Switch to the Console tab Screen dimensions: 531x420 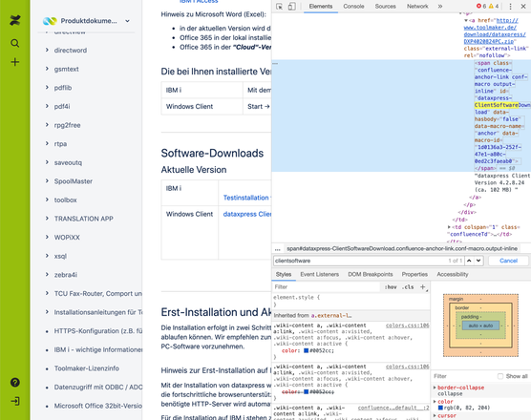pyautogui.click(x=353, y=7)
